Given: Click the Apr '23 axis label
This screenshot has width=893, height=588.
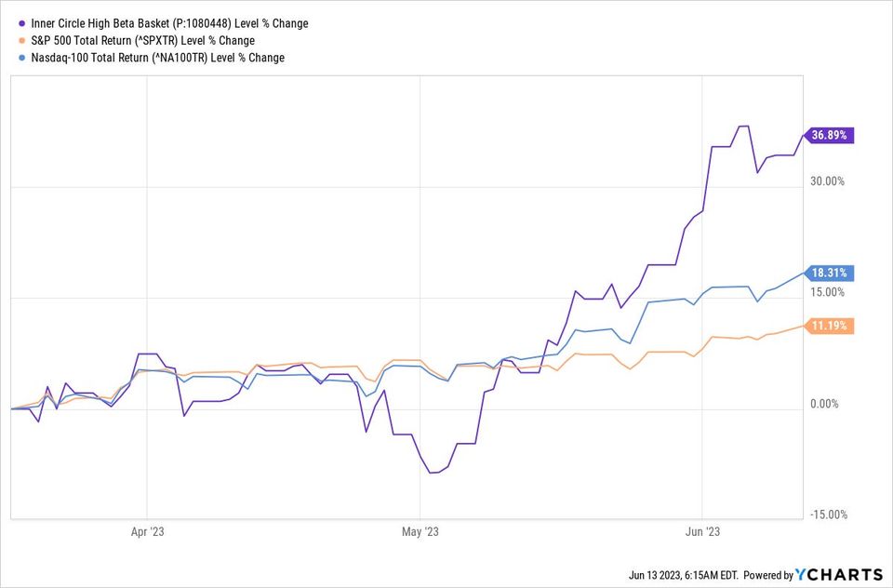Looking at the screenshot, I should pos(148,532).
